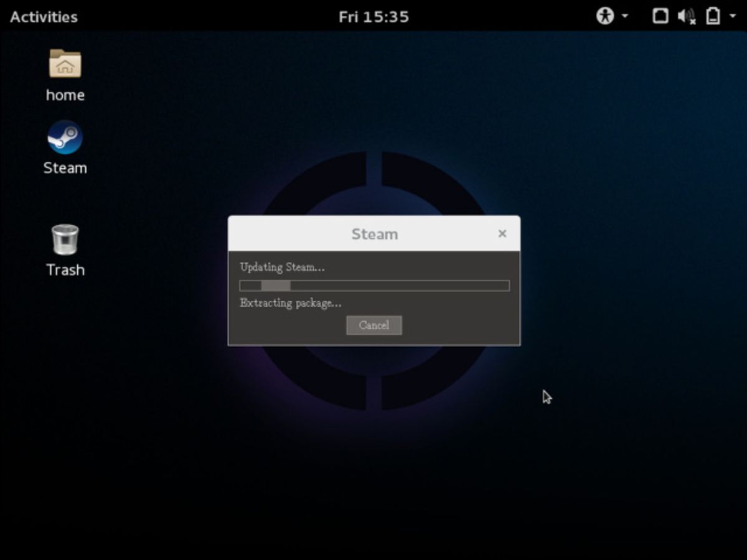Open the Activities overview
The height and width of the screenshot is (560, 747).
tap(44, 17)
